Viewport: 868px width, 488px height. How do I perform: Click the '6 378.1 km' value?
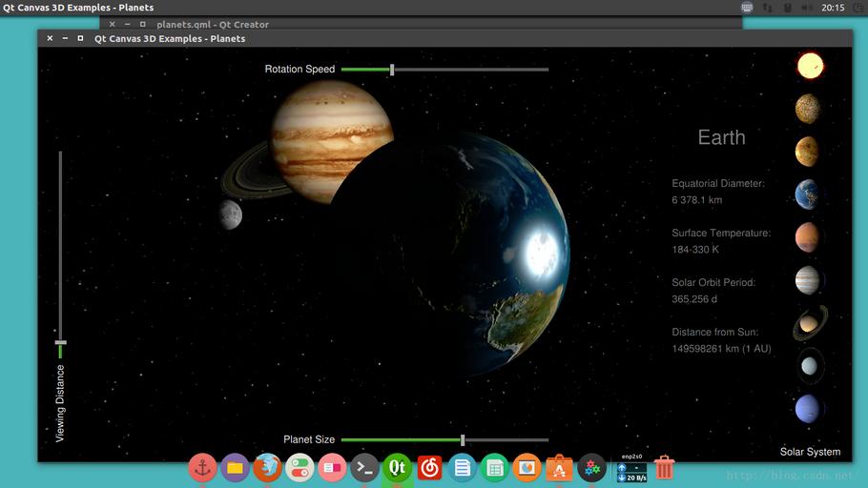click(697, 200)
